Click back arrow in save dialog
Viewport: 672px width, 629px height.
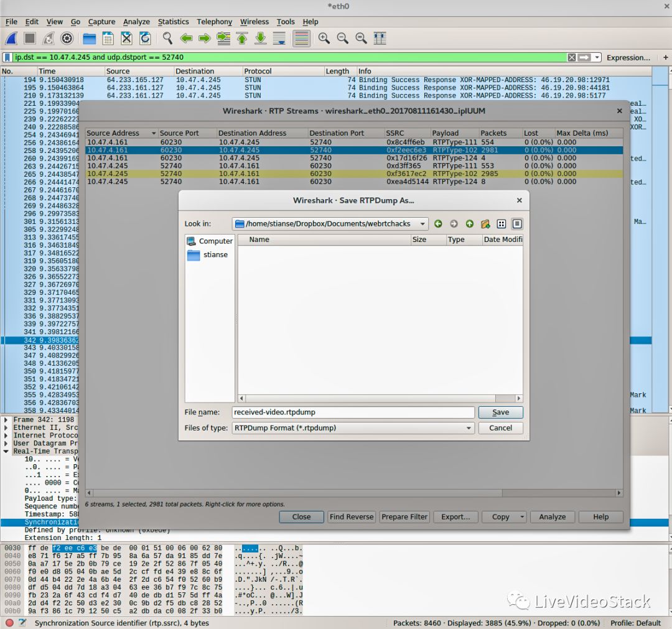438,223
